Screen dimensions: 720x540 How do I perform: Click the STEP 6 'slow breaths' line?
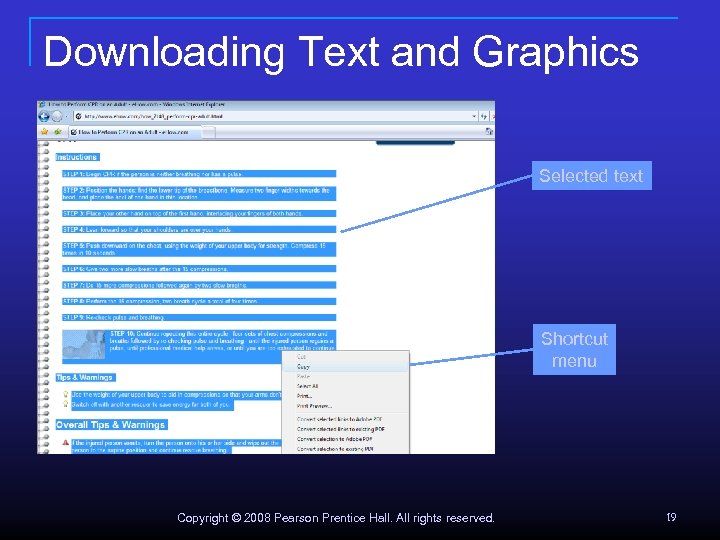click(x=199, y=269)
